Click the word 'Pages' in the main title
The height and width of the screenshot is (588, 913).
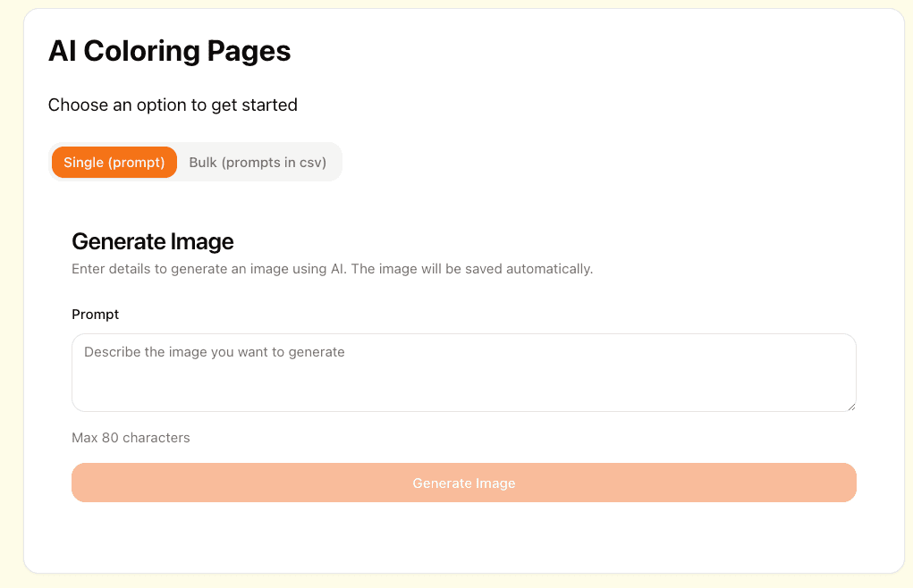point(249,53)
